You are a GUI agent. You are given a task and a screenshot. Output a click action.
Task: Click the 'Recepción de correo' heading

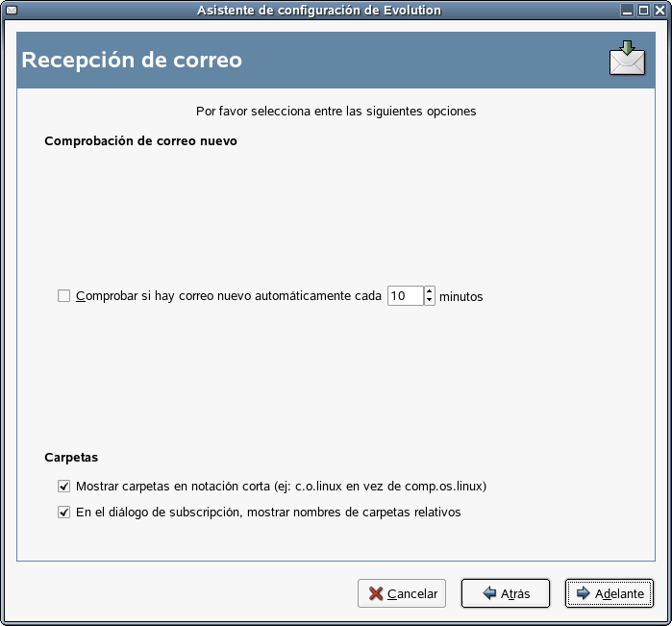pyautogui.click(x=132, y=60)
